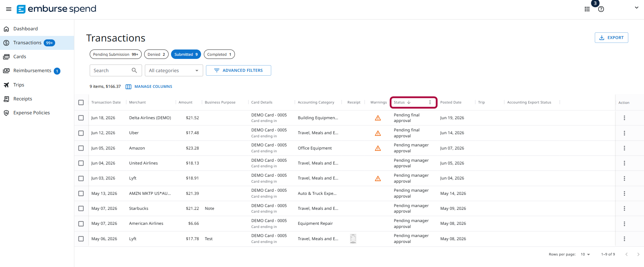This screenshot has width=644, height=267.
Task: Click the Office Equipment category cell
Action: 315,148
